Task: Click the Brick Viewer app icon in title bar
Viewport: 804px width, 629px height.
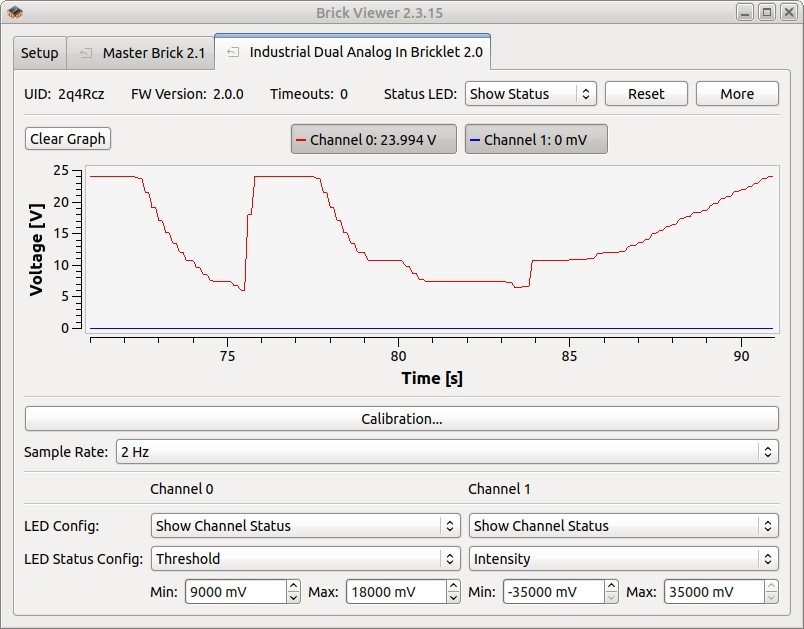Action: (x=15, y=12)
